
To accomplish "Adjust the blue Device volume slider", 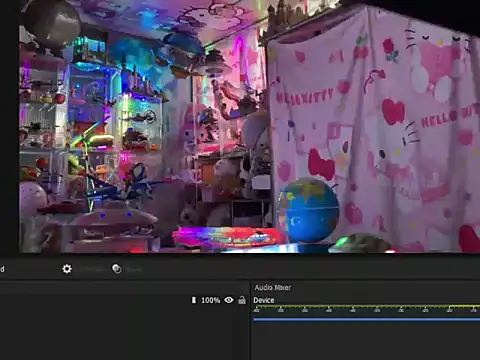I will click(366, 320).
